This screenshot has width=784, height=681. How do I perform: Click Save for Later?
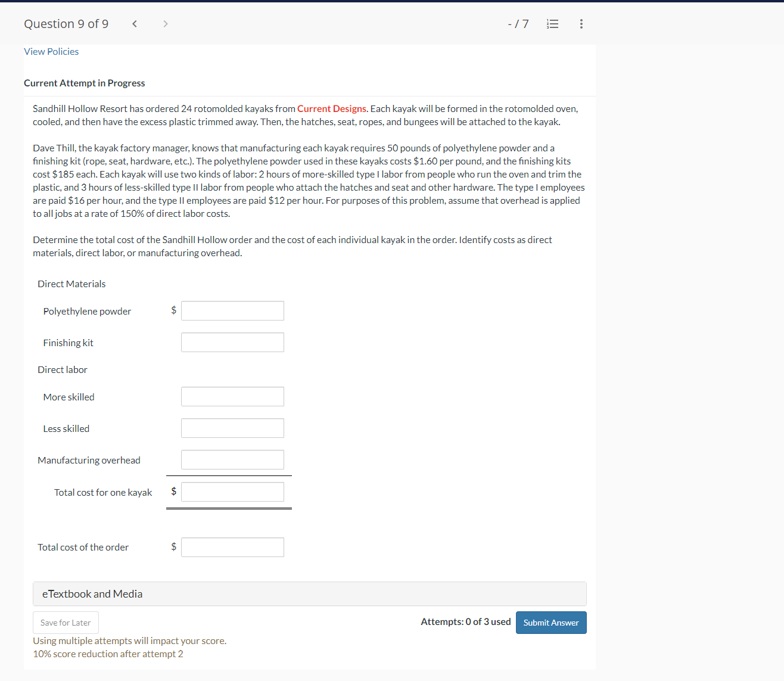click(x=66, y=622)
